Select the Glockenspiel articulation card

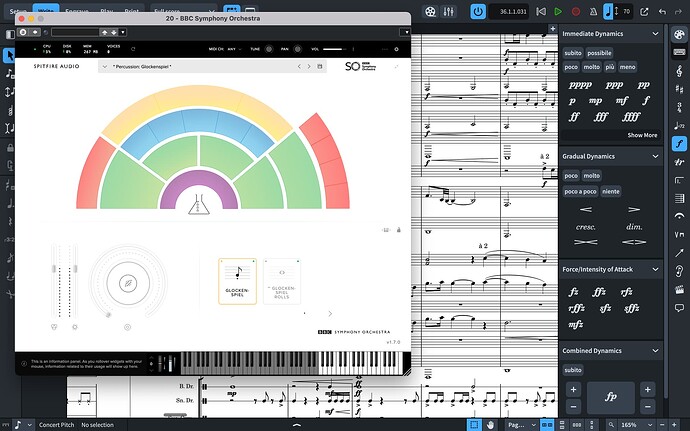237,281
